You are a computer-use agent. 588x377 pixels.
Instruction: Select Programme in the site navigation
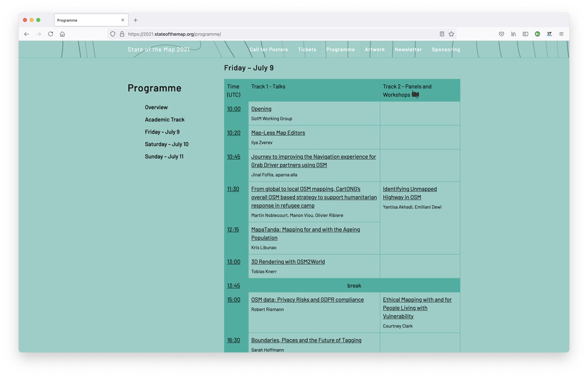click(x=341, y=49)
